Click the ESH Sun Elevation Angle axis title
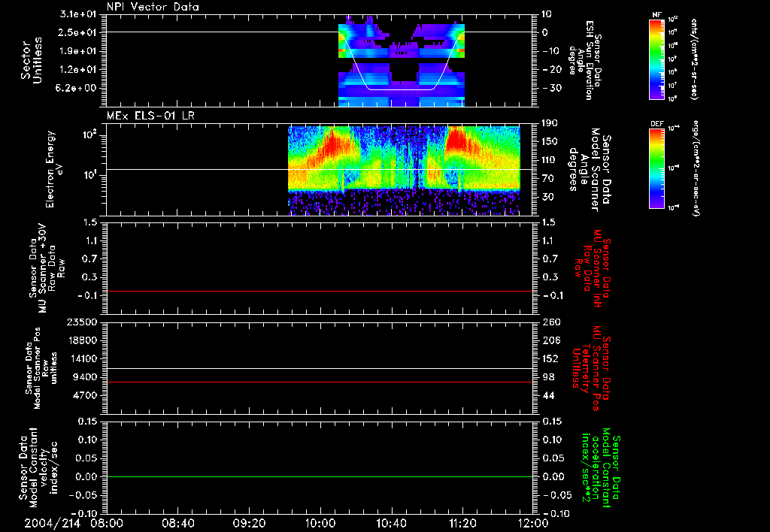The width and height of the screenshot is (770, 532). pos(587,60)
